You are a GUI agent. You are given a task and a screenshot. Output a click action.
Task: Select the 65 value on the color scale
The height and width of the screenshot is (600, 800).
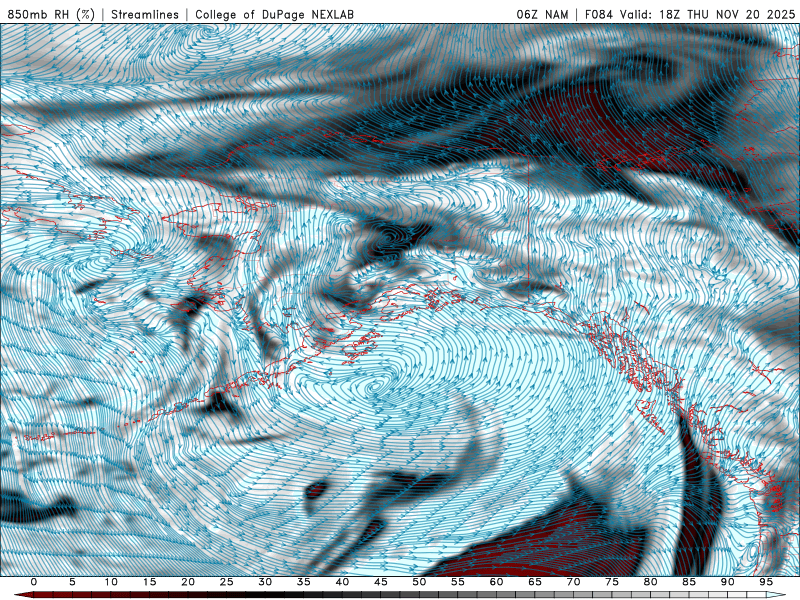[x=535, y=582]
